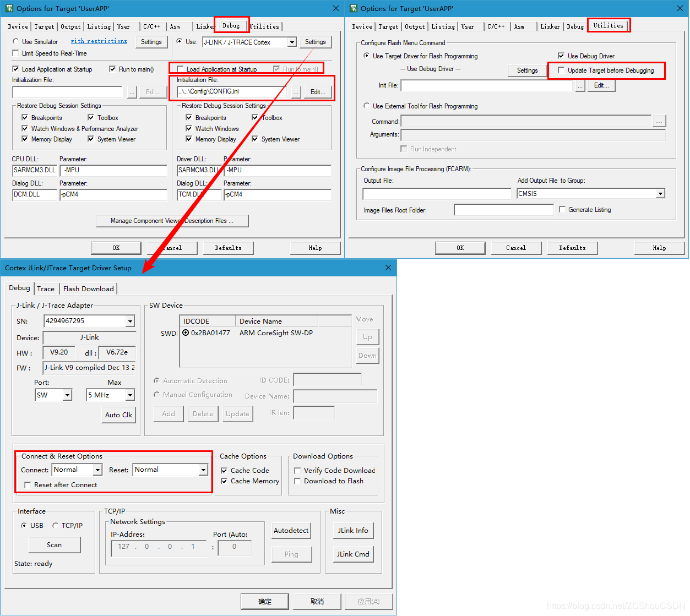This screenshot has height=616, width=690.
Task: Click the JLink Cmd button
Action: (353, 554)
